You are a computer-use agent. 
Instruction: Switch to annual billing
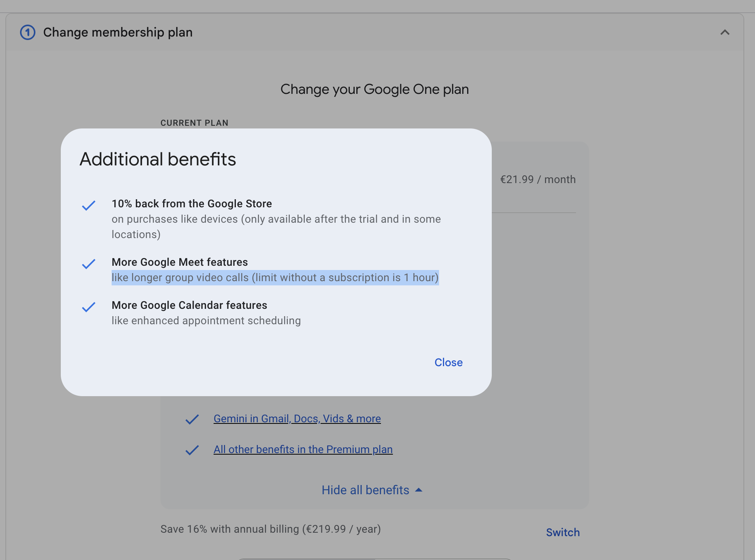[x=563, y=532]
